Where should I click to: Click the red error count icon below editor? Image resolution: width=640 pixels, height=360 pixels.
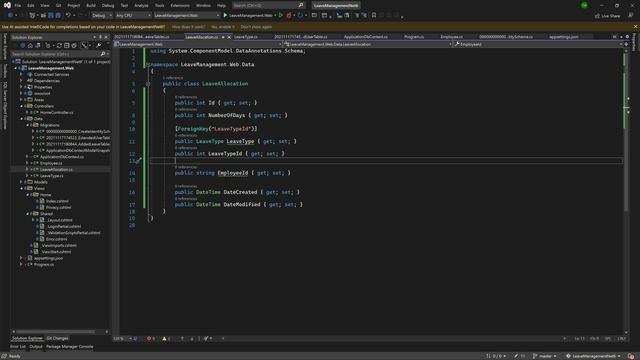(149, 338)
